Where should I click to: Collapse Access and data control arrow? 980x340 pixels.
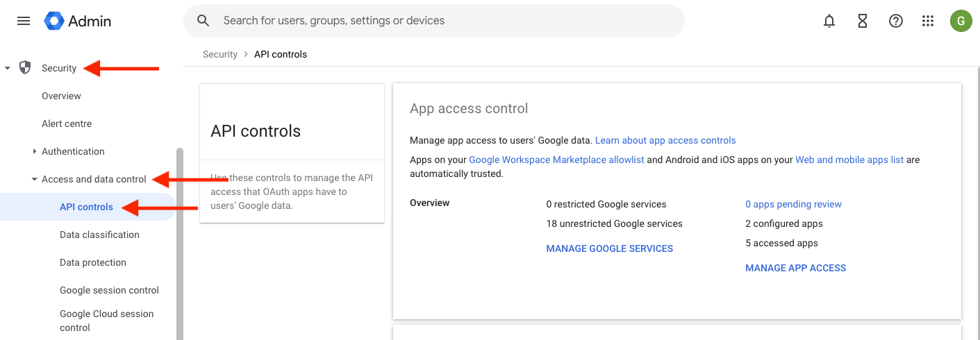coord(35,179)
